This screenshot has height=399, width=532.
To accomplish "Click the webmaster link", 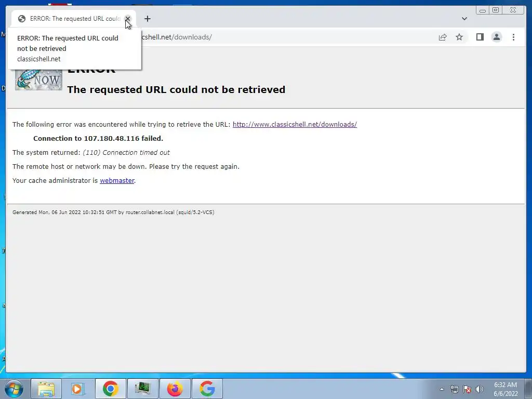I will (x=117, y=180).
